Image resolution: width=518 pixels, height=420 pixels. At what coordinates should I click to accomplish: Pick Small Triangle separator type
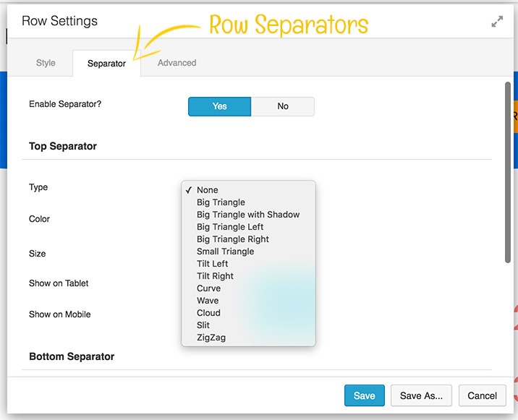[x=225, y=252]
